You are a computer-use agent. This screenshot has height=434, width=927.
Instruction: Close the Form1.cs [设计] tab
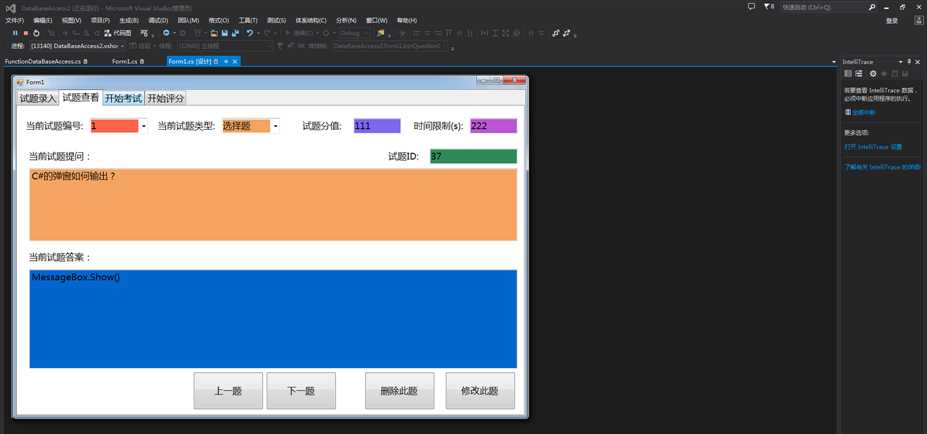pos(235,61)
